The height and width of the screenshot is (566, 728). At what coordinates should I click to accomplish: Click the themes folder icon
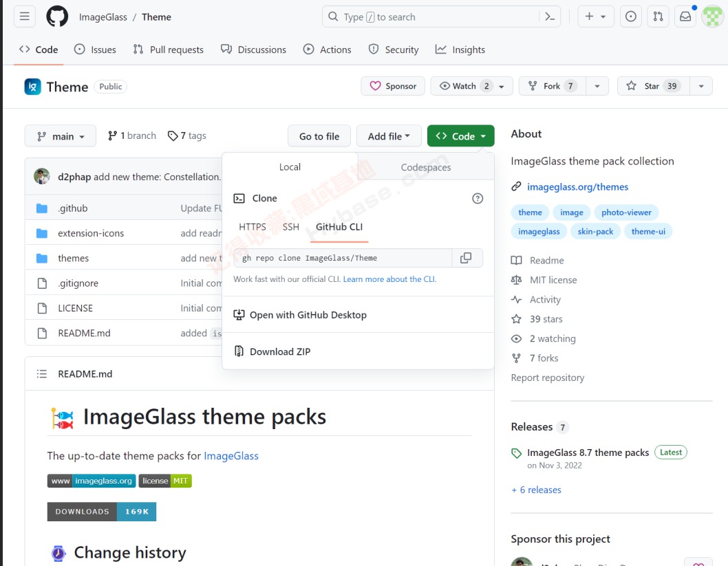pyautogui.click(x=42, y=258)
